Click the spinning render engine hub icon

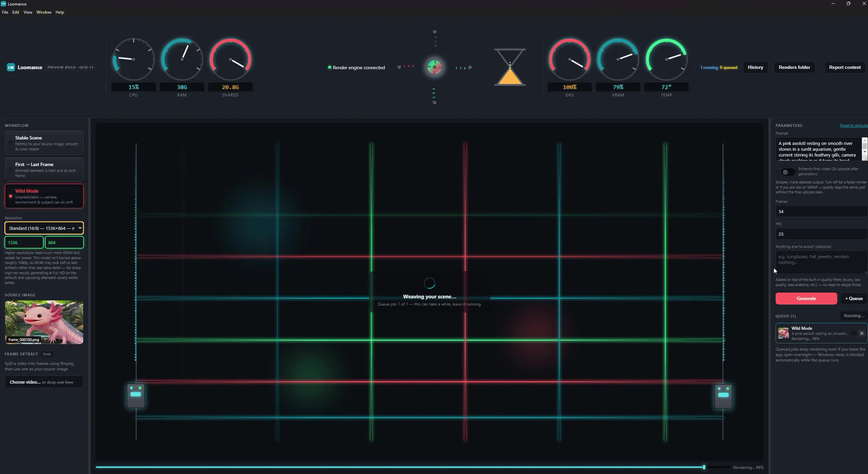click(x=434, y=67)
